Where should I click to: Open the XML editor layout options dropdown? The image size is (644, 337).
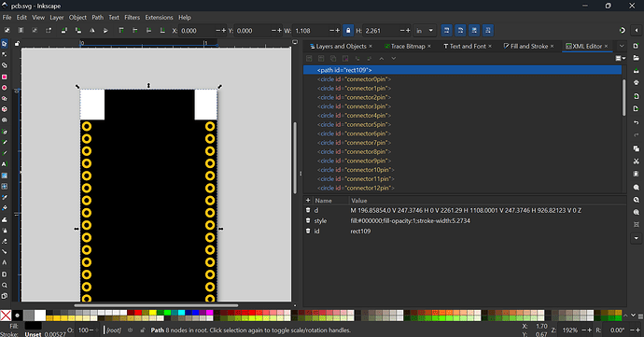(620, 59)
